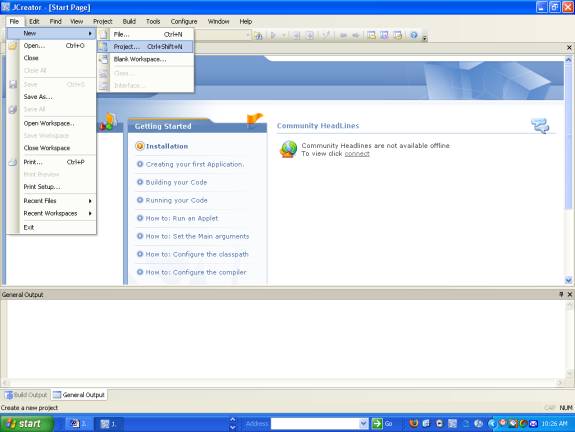This screenshot has width=575, height=432.
Task: Click the bullet icon next to Running your Code
Action: [x=140, y=200]
